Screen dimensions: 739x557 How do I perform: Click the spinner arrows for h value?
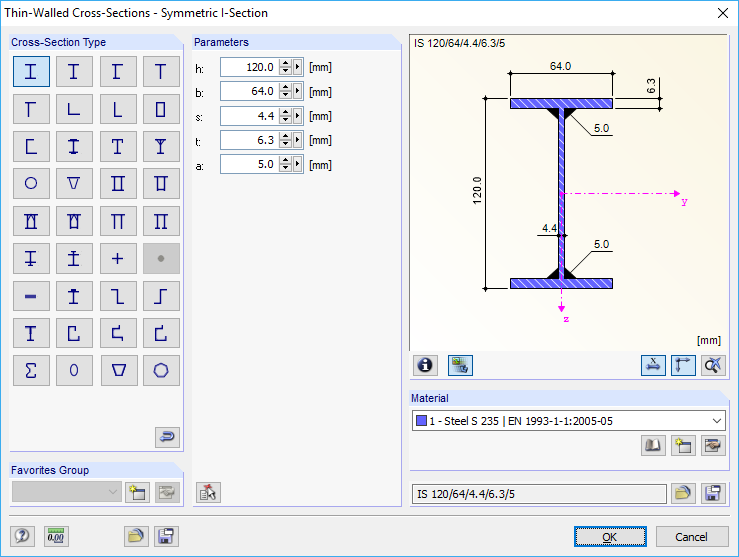pos(285,67)
